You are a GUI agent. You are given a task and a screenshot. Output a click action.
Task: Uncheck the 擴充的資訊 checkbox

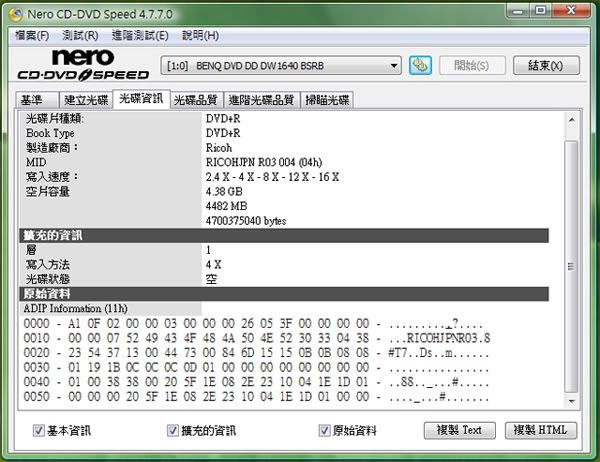pos(173,430)
